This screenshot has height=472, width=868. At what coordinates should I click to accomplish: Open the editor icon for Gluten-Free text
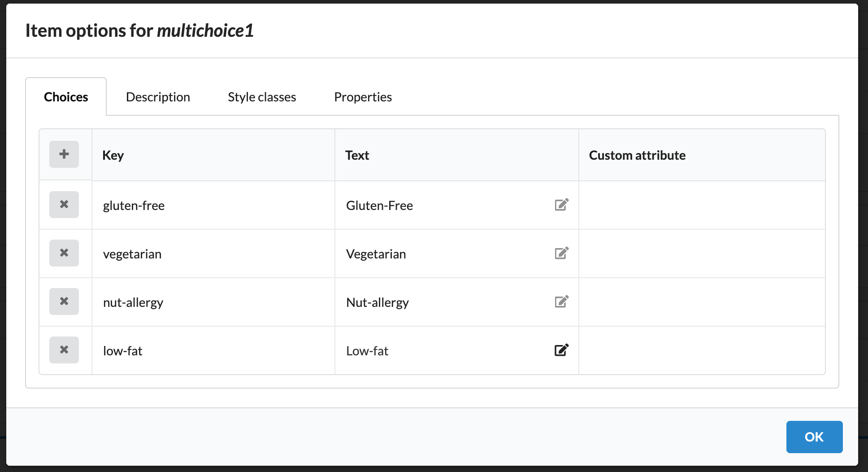(561, 205)
